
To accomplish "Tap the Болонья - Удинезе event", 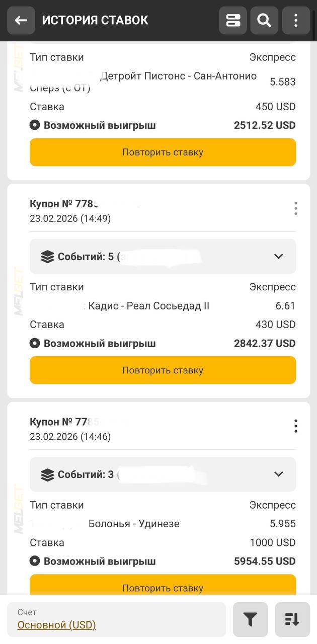I will pos(134,524).
